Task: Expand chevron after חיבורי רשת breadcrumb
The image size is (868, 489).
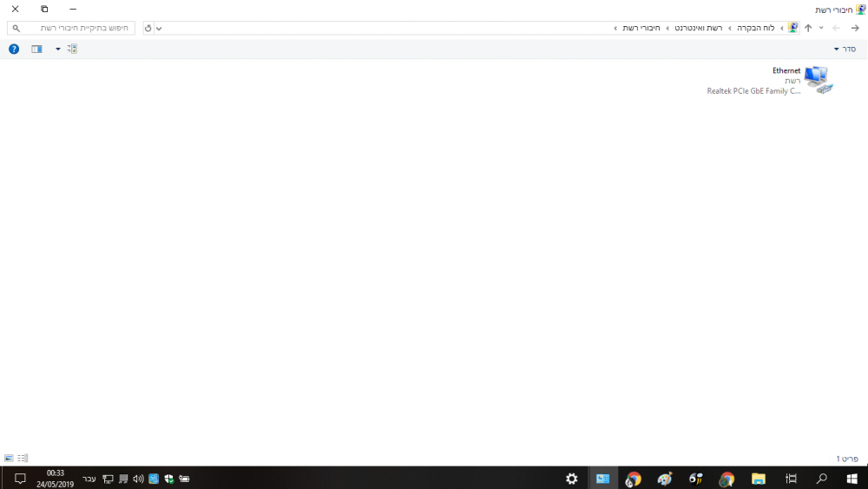Action: pyautogui.click(x=615, y=29)
